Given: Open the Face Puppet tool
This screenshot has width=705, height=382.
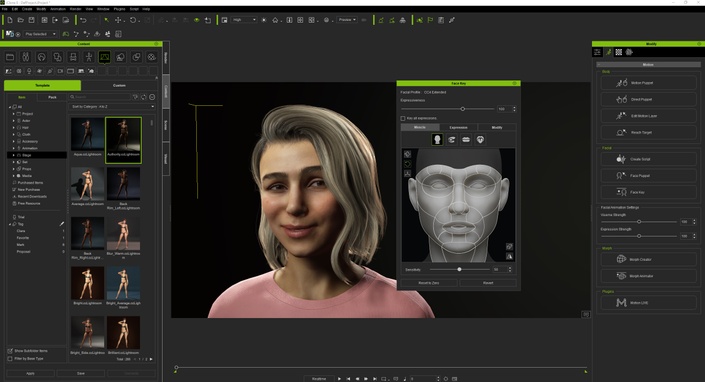Looking at the screenshot, I should pos(648,176).
